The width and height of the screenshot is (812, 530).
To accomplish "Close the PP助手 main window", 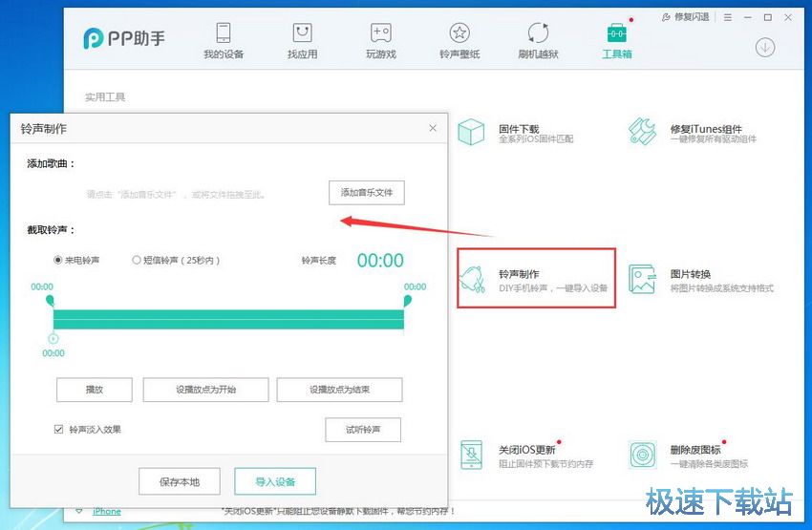I will coord(788,17).
